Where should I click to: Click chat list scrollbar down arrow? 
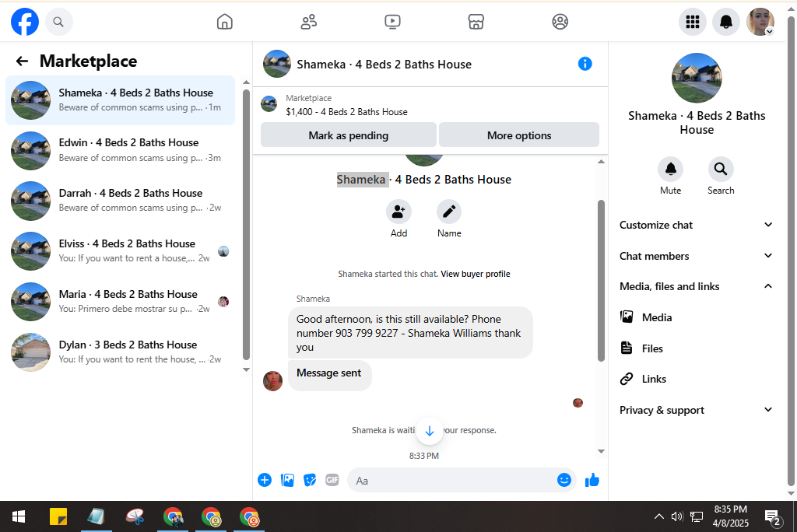point(246,369)
